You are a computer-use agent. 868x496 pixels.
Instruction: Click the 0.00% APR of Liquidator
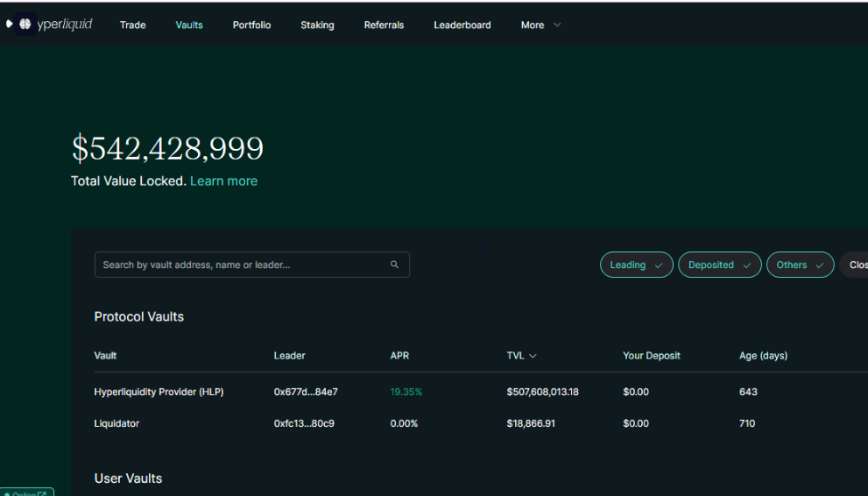(x=404, y=423)
